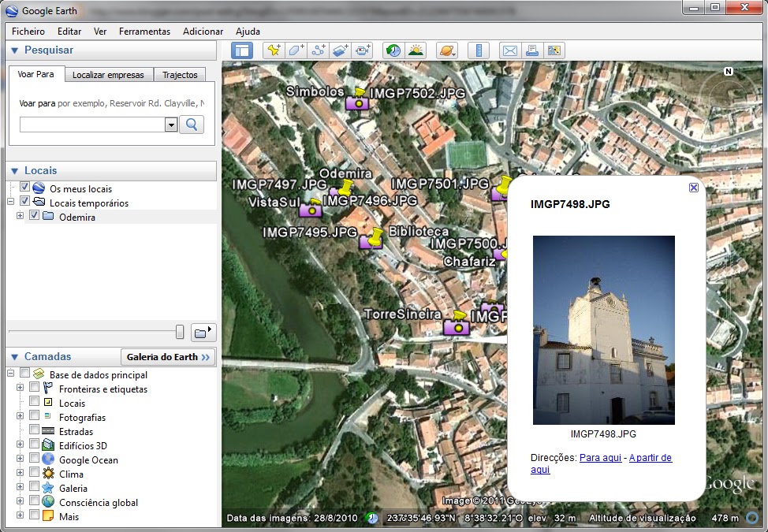Image resolution: width=768 pixels, height=532 pixels.
Task: Add an image overlay
Action: point(340,50)
